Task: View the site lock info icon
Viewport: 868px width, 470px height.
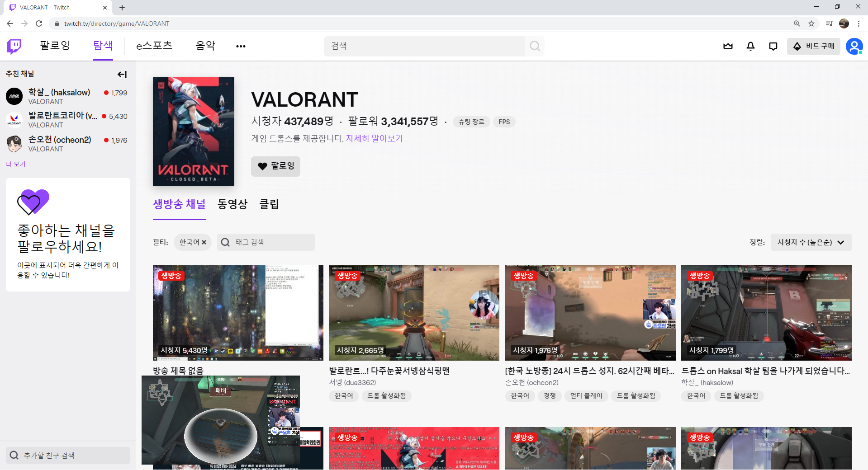Action: tap(57, 23)
